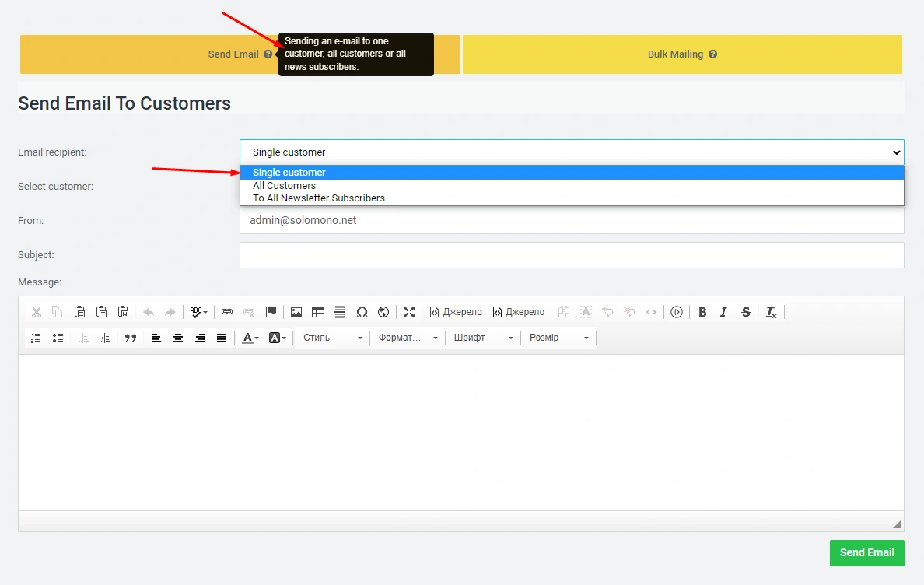The width and height of the screenshot is (924, 585).
Task: Toggle italic formatting
Action: point(723,312)
